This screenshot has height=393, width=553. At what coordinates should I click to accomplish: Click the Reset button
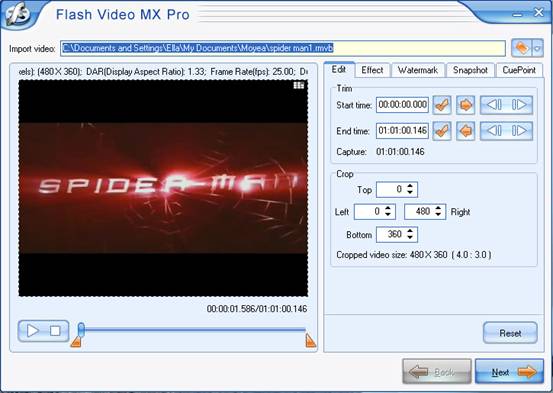tap(510, 333)
